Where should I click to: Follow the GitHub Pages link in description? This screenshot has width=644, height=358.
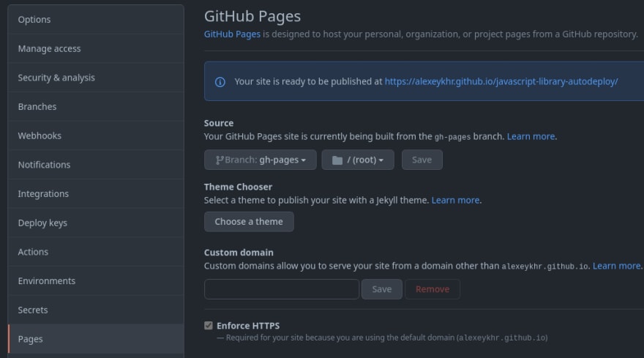(232, 34)
